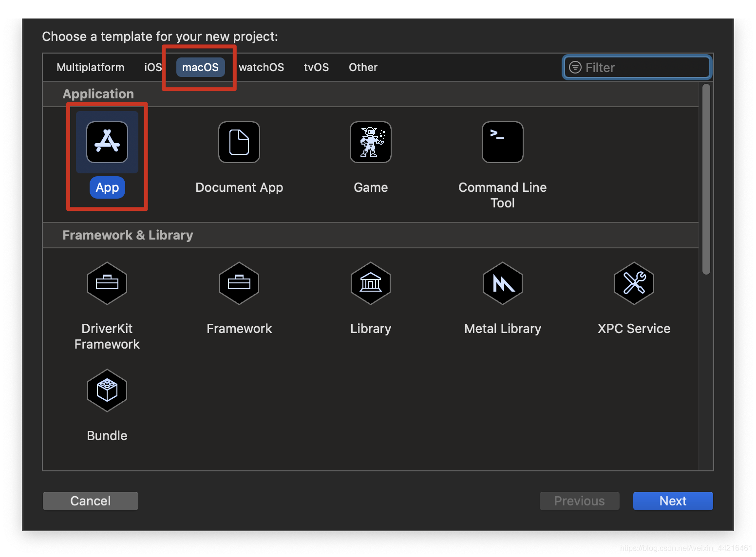Click the XPC Service label text
Screen dimensions: 756x557
634,329
